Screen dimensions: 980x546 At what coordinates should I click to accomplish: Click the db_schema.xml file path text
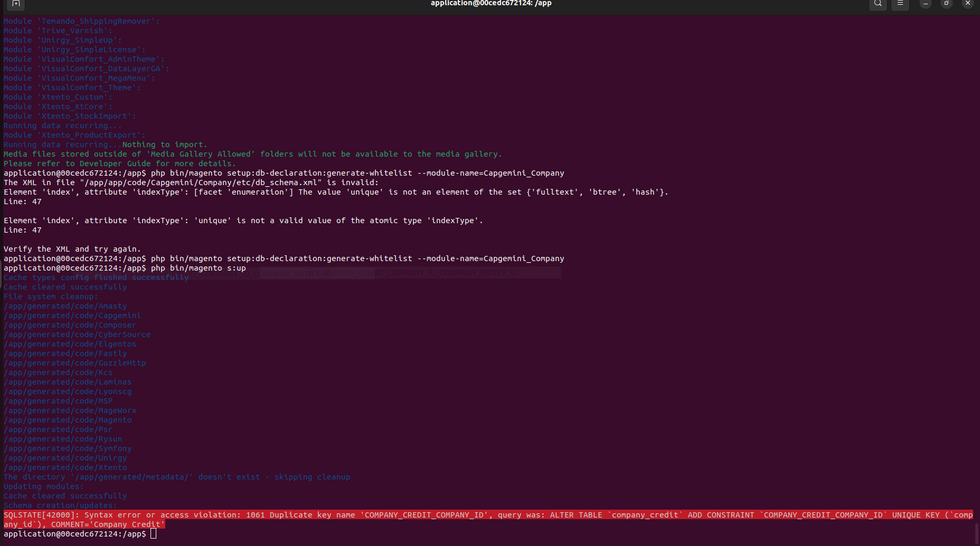click(x=201, y=183)
